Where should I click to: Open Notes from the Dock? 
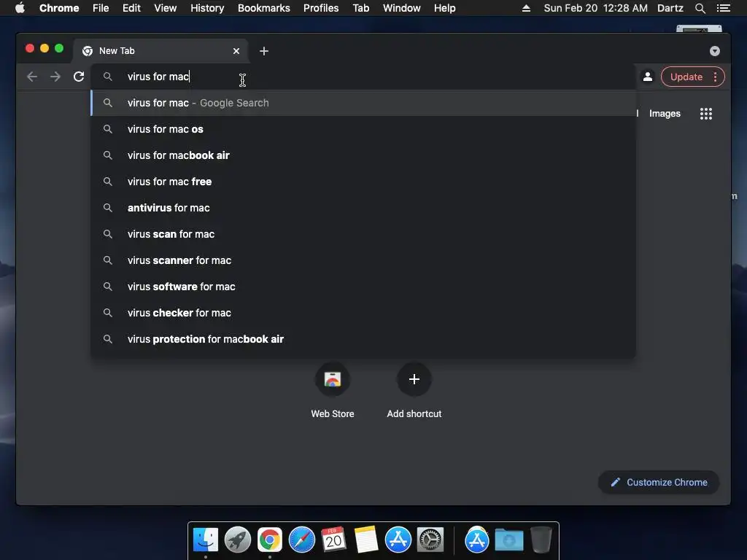coord(366,540)
